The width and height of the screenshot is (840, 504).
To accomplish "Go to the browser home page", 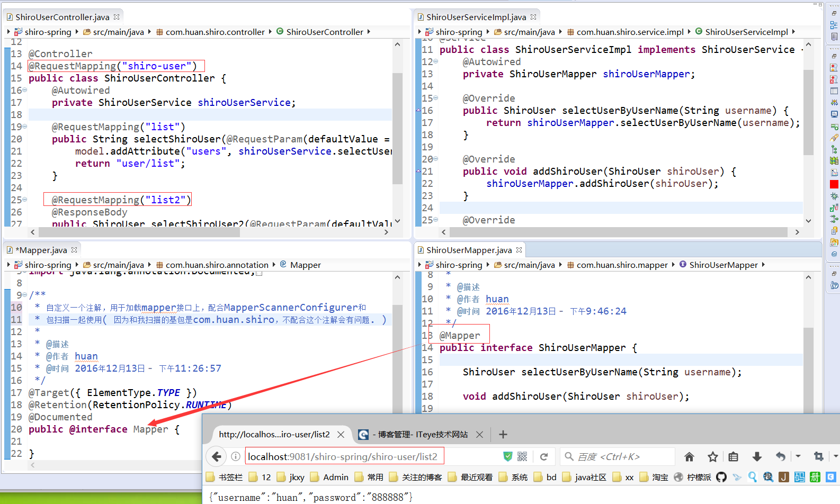I will (x=689, y=456).
